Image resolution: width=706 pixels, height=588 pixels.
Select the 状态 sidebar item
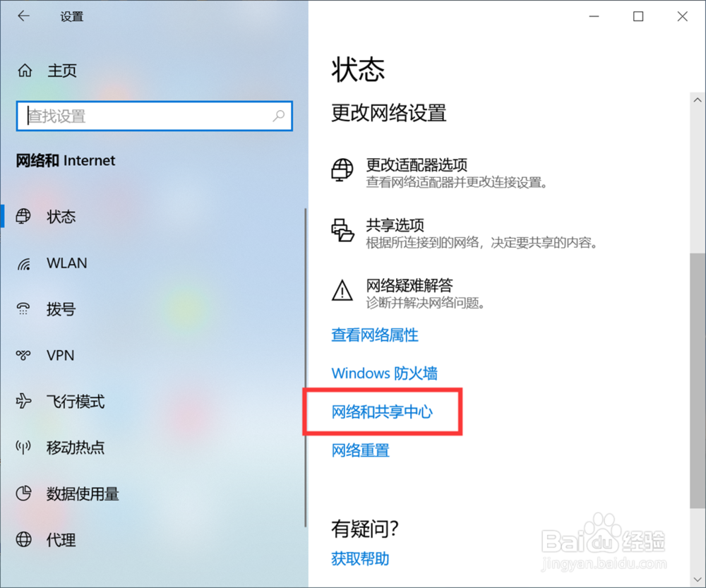click(x=61, y=217)
